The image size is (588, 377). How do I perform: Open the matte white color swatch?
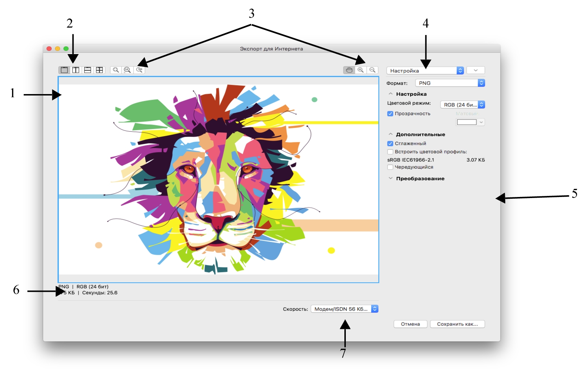(467, 122)
